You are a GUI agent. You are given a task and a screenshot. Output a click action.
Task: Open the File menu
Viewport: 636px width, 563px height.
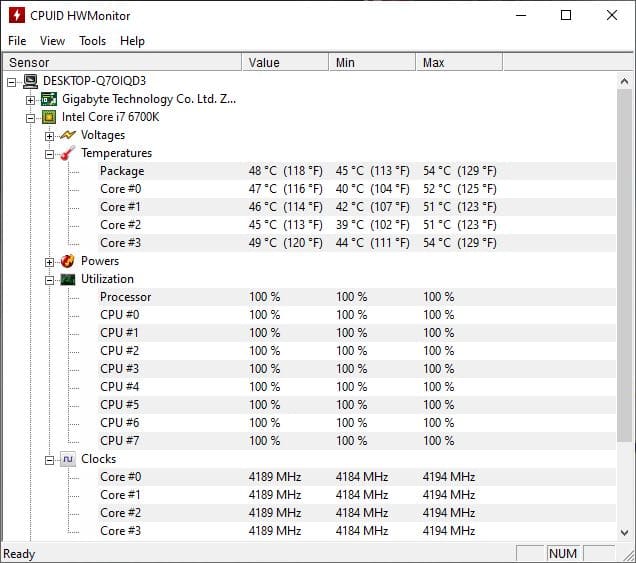pos(17,41)
